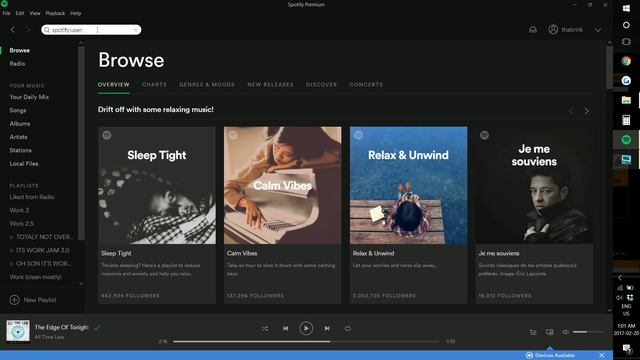
Task: Open the Work (clean mostly) playlist
Action: (36, 277)
